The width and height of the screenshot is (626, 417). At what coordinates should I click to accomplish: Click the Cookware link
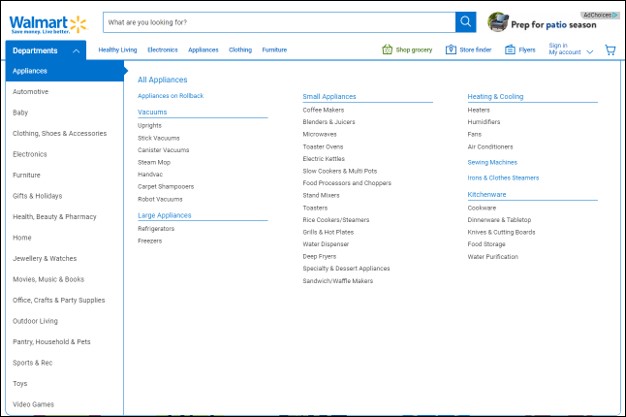[481, 208]
